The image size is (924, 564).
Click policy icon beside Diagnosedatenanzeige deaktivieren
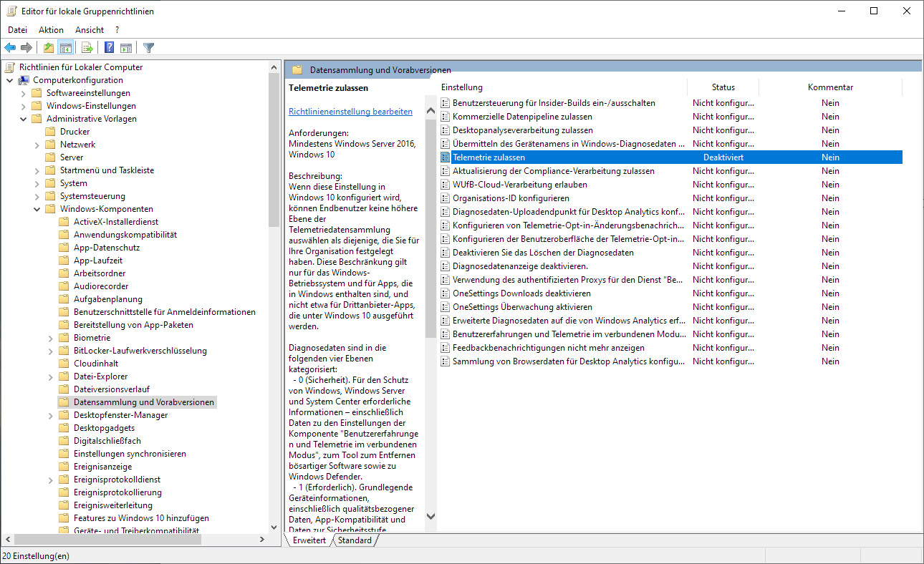coord(446,266)
